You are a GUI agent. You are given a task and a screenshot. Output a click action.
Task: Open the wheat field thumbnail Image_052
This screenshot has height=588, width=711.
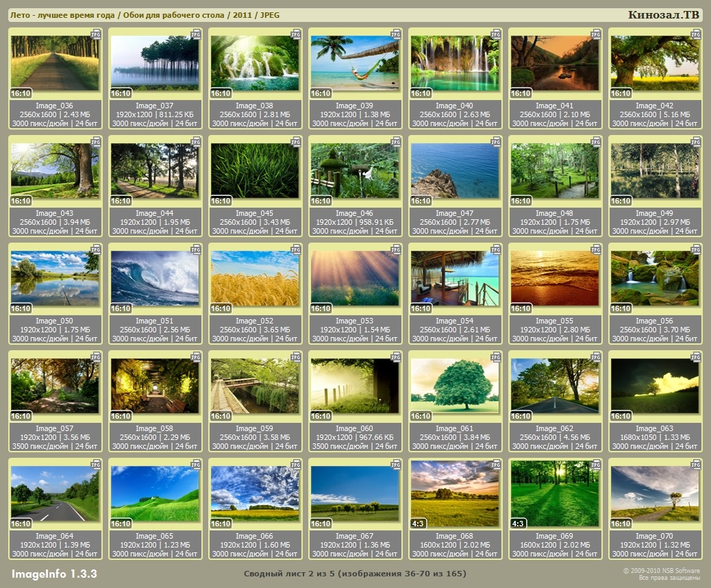coord(255,278)
